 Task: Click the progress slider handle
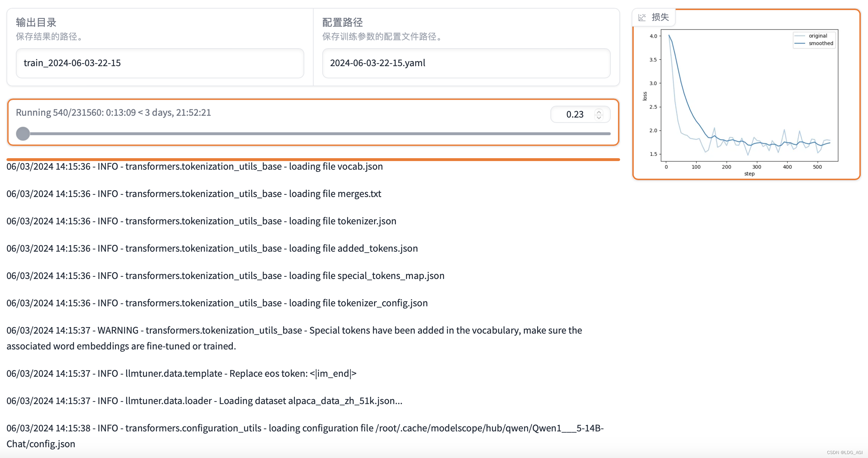point(23,134)
